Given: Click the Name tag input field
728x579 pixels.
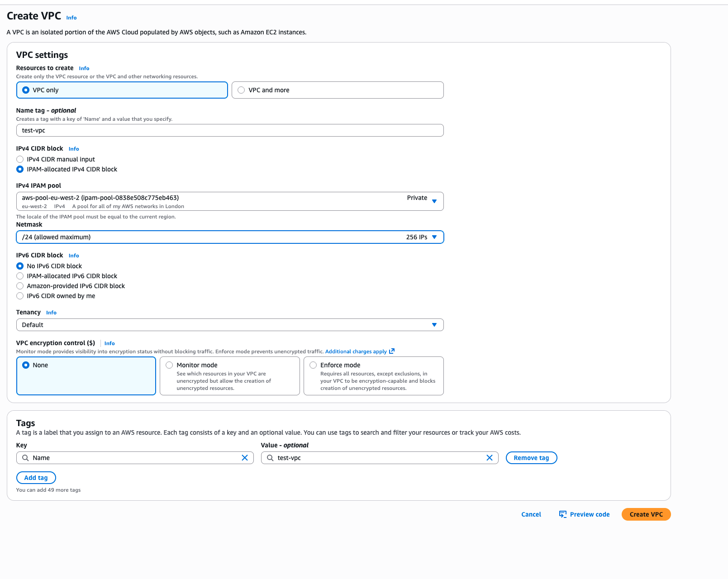Looking at the screenshot, I should pyautogui.click(x=230, y=130).
